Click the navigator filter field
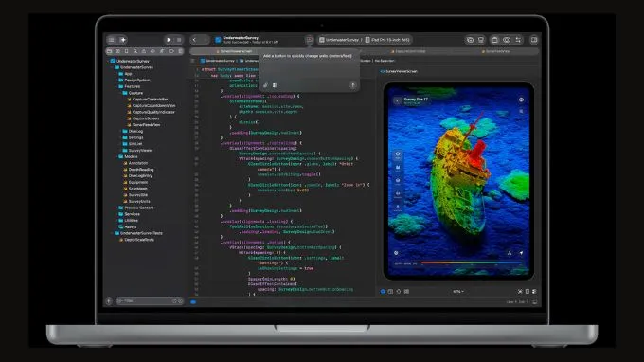The height and width of the screenshot is (362, 644). pos(150,301)
